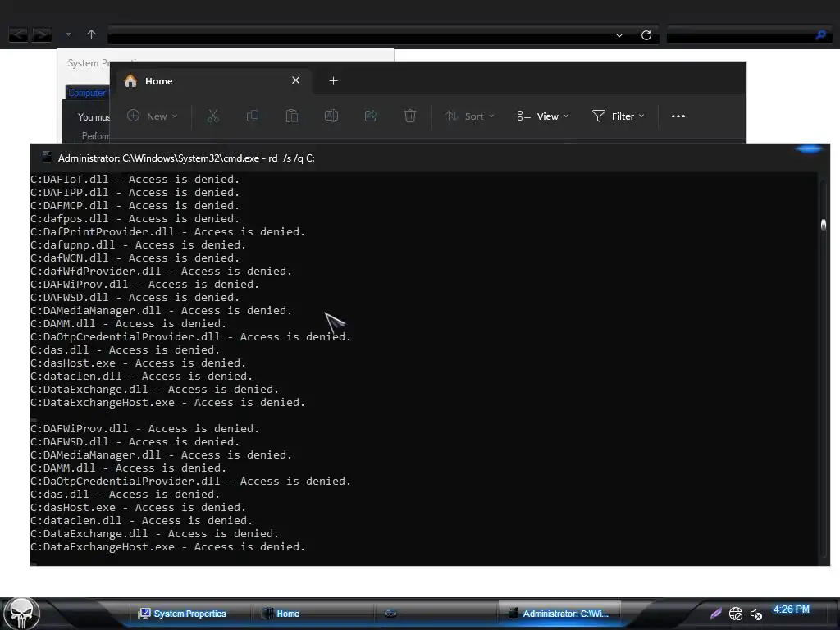The height and width of the screenshot is (630, 840).
Task: Click the line 'C:DafPrintProvider.dll - Access is denied.'
Action: tap(167, 232)
